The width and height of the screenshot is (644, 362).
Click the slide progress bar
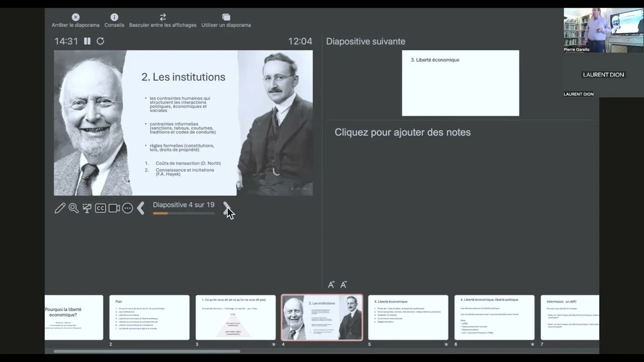tap(184, 214)
